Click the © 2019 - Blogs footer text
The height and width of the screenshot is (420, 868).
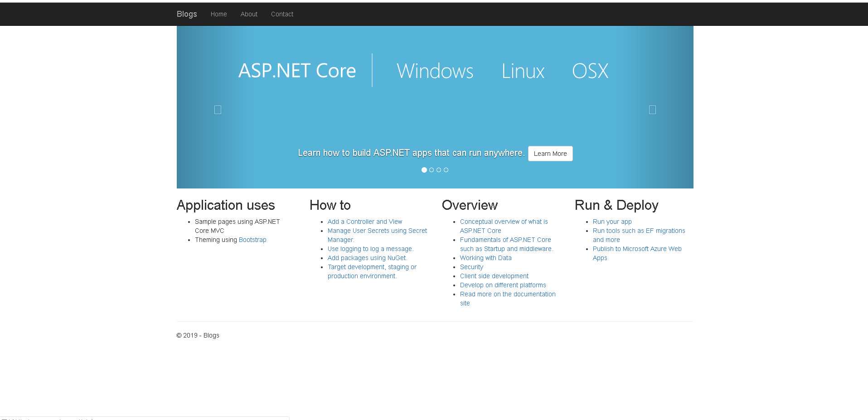point(198,335)
